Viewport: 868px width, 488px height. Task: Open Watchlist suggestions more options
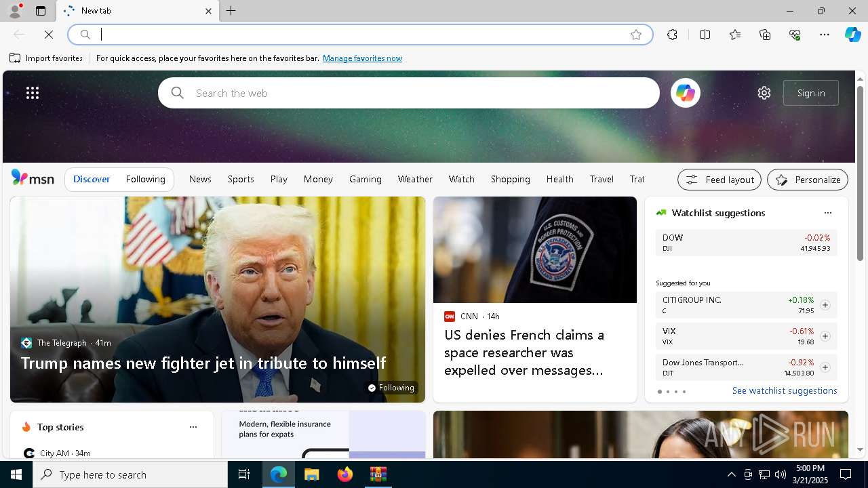point(827,213)
